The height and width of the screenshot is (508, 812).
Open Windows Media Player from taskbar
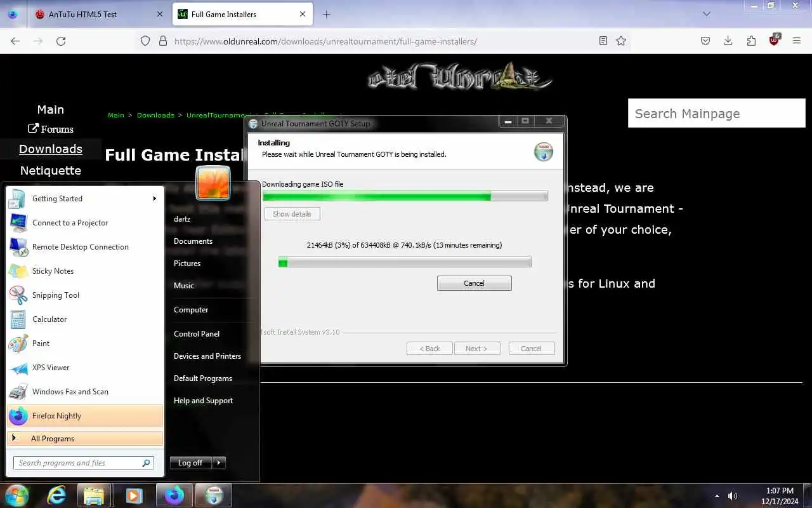pyautogui.click(x=134, y=495)
